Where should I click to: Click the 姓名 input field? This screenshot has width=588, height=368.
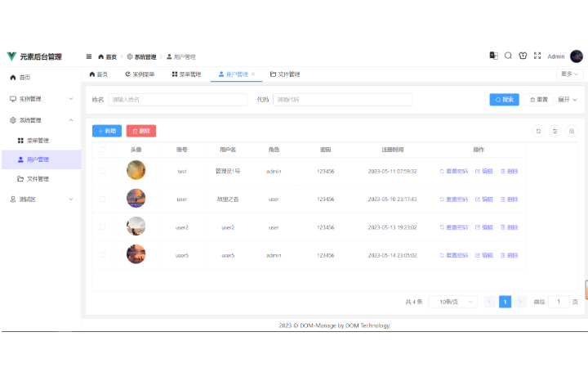point(178,100)
